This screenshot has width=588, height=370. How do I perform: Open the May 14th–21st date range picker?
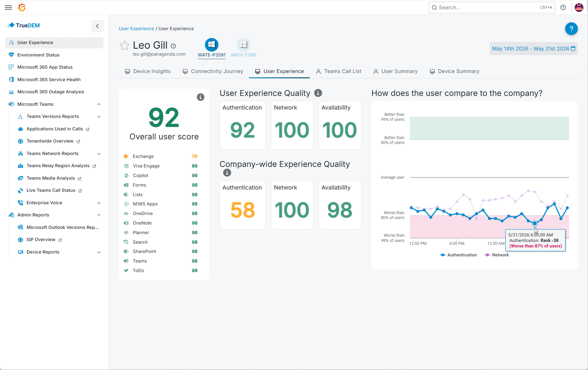(x=534, y=49)
